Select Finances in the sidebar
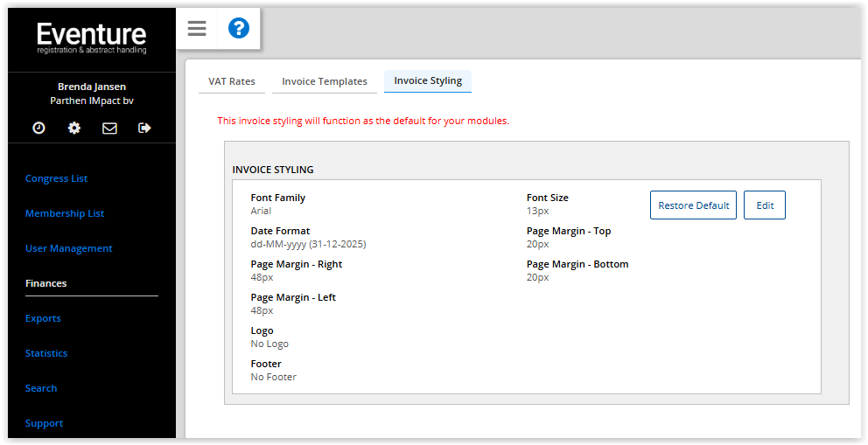Viewport: 868px width, 445px height. (46, 283)
